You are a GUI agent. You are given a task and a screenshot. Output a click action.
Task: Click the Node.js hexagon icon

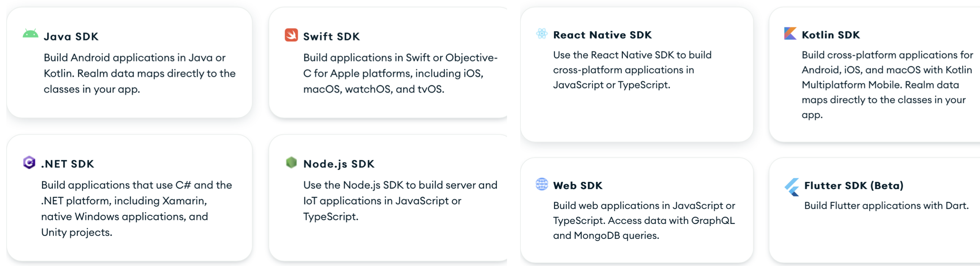[x=291, y=162]
